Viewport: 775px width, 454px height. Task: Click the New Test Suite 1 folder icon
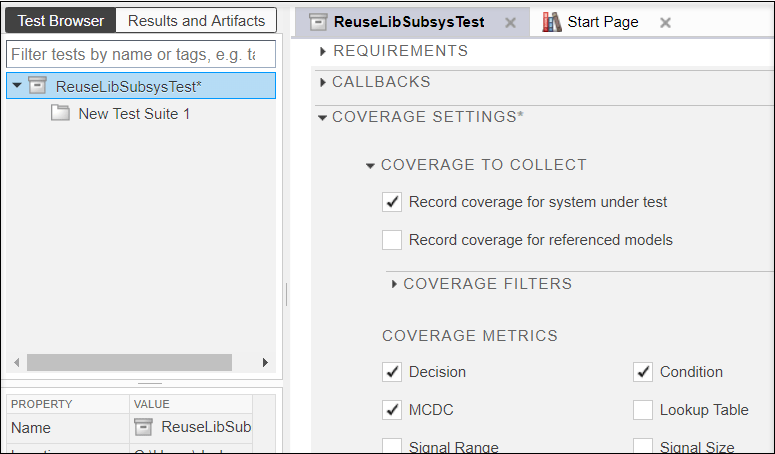coord(60,114)
